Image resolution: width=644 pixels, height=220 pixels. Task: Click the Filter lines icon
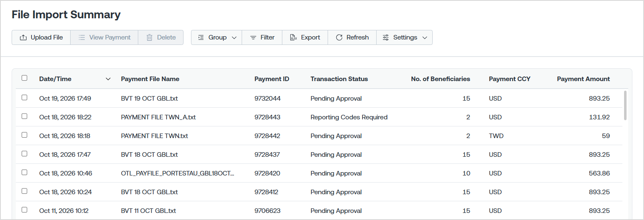(x=253, y=37)
